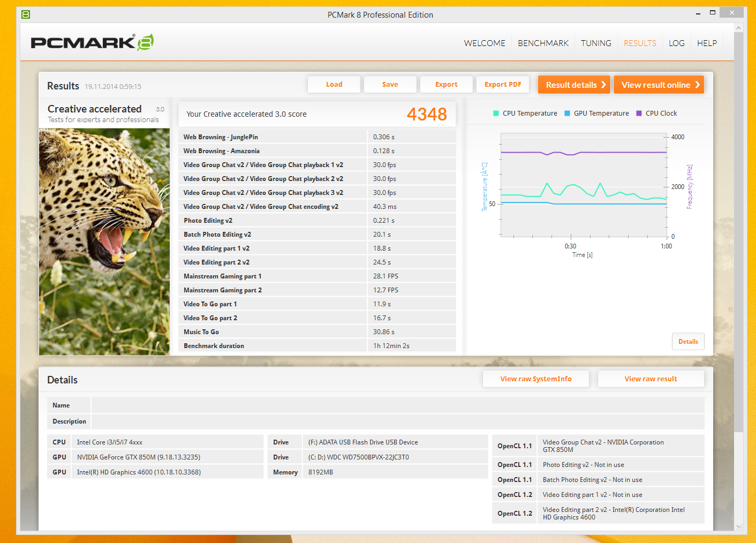Click the Video Group Chat playback 1 v2 row
This screenshot has height=543, width=756.
(317, 165)
